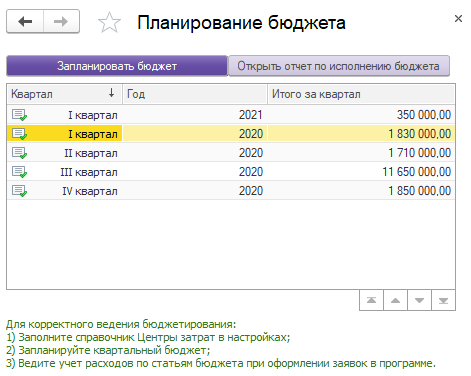
Task: Click document icon of I квартал 2021 row
Action: coord(19,115)
